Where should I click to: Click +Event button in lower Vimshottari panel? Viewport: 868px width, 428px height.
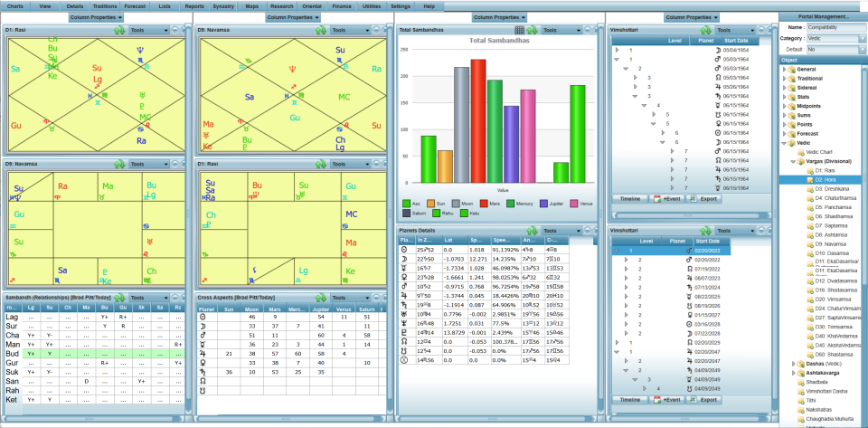coord(666,400)
